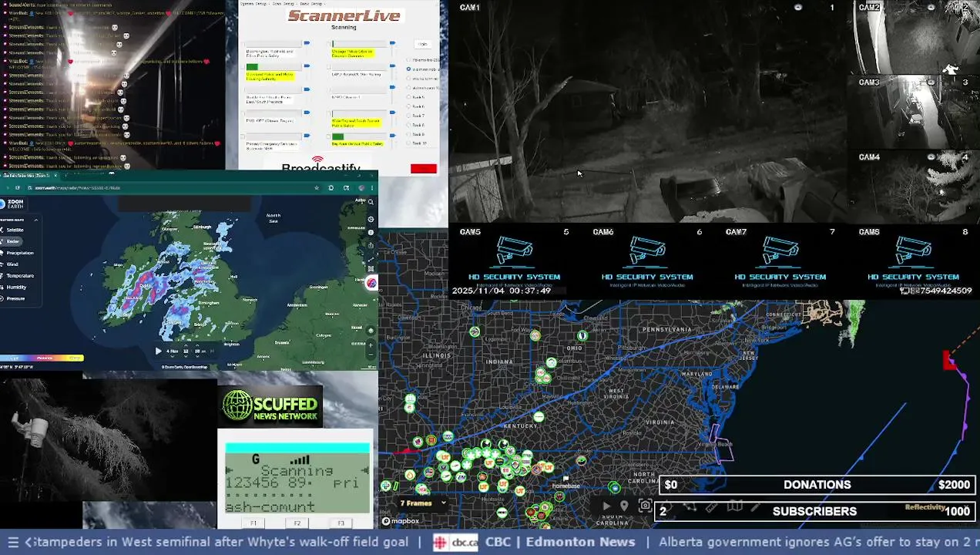The width and height of the screenshot is (980, 555).
Task: Close the Zoom Earth browser tab
Action: tap(55, 175)
